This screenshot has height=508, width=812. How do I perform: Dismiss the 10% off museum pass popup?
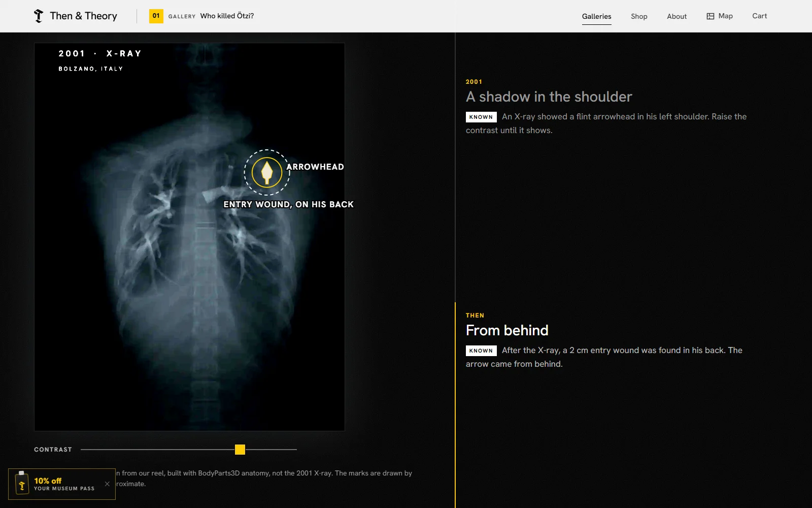pos(107,484)
